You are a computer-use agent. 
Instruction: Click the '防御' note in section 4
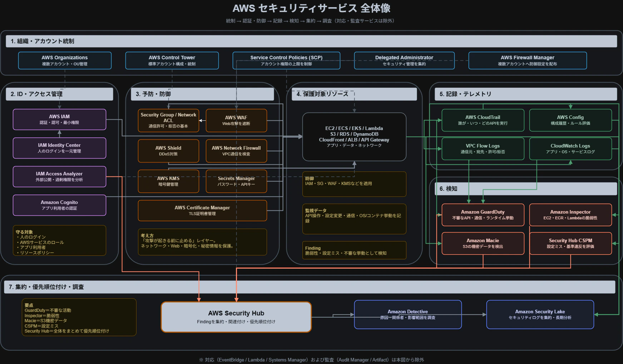354,184
